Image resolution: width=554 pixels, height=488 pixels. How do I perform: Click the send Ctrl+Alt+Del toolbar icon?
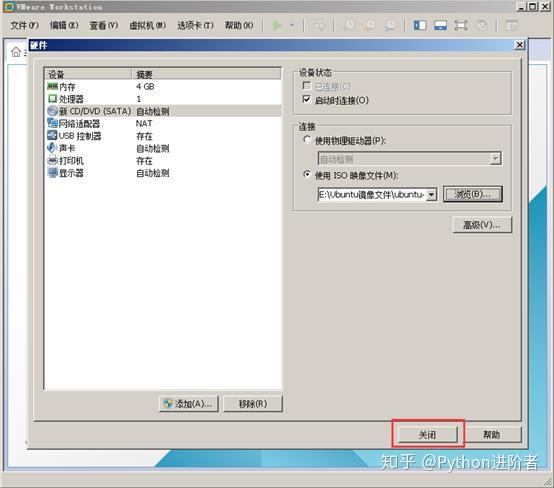coord(319,25)
